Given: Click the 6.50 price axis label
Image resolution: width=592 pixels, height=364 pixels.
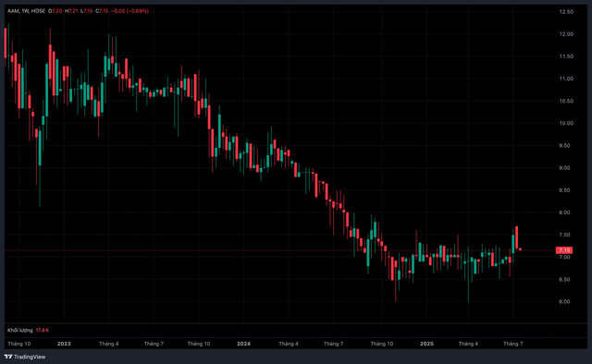Looking at the screenshot, I should point(565,279).
